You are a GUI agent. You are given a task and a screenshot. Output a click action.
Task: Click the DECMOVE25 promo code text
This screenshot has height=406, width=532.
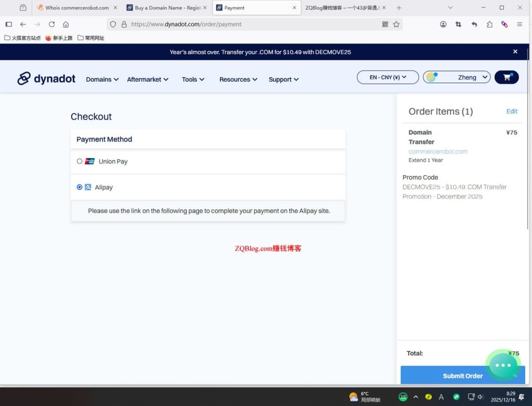[x=454, y=191]
